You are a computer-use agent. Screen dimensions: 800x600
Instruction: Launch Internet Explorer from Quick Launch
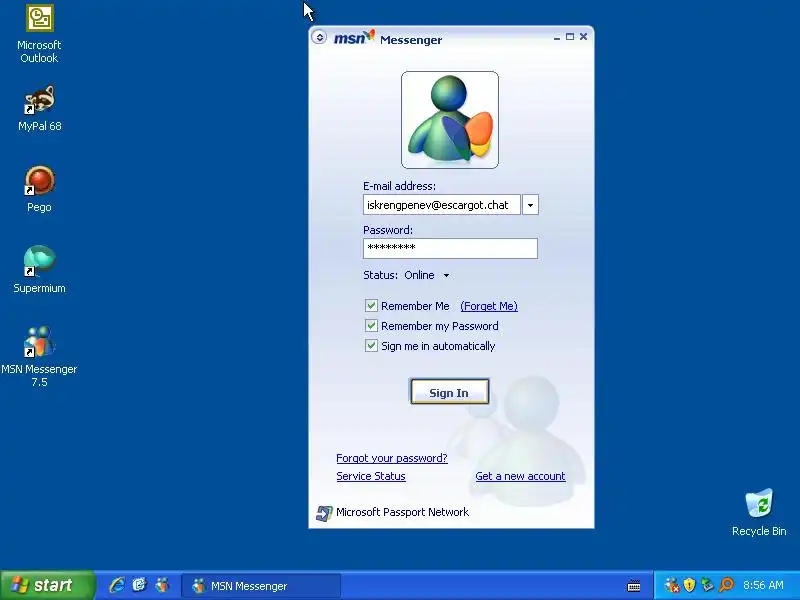[x=117, y=585]
